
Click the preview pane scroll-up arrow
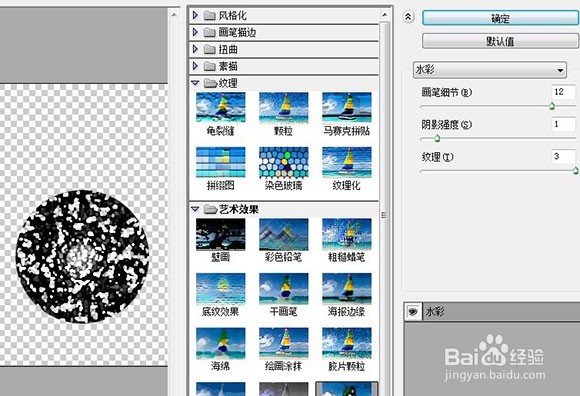(x=174, y=15)
